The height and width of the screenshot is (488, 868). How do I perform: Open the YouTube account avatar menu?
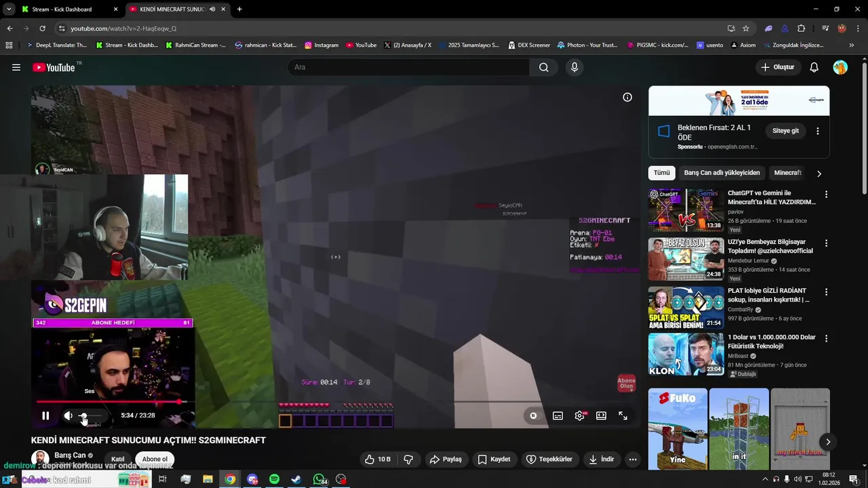point(840,67)
